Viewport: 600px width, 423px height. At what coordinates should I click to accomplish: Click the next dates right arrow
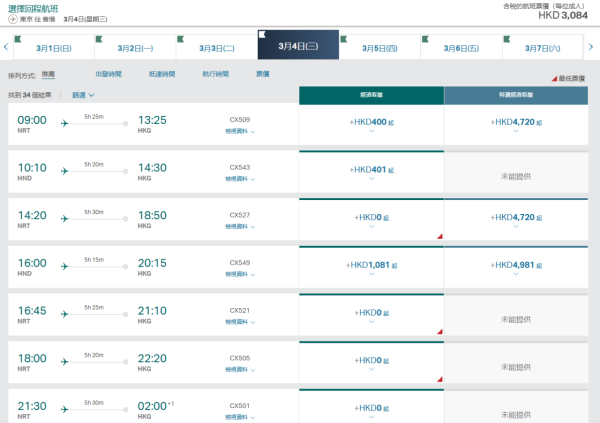[594, 47]
